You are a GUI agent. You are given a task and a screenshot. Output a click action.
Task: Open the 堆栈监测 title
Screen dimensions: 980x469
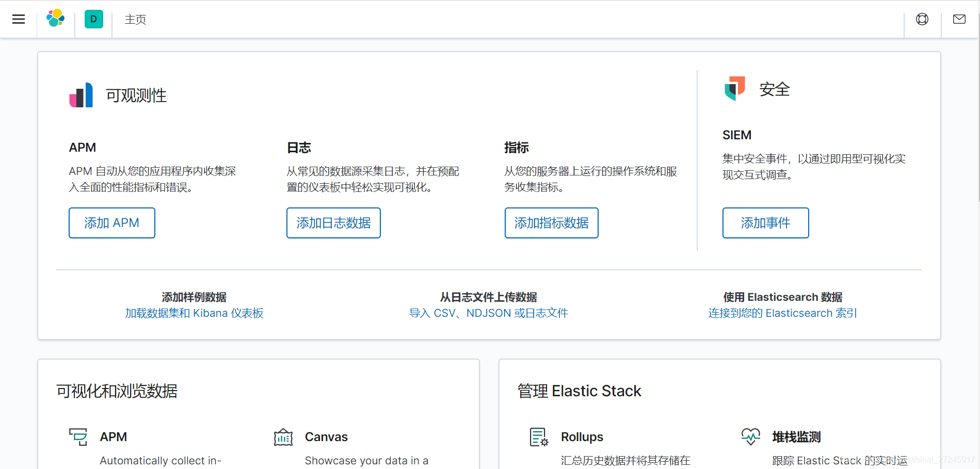point(796,437)
